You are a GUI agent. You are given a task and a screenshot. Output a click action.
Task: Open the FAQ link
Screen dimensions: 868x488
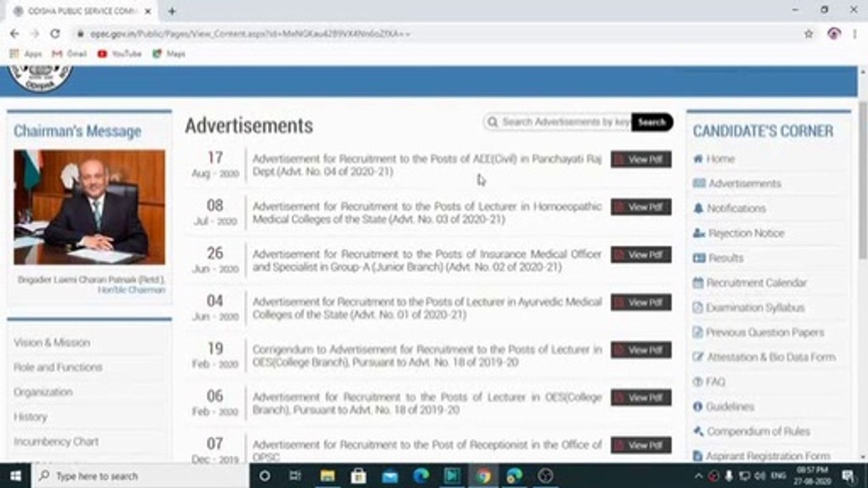709,382
